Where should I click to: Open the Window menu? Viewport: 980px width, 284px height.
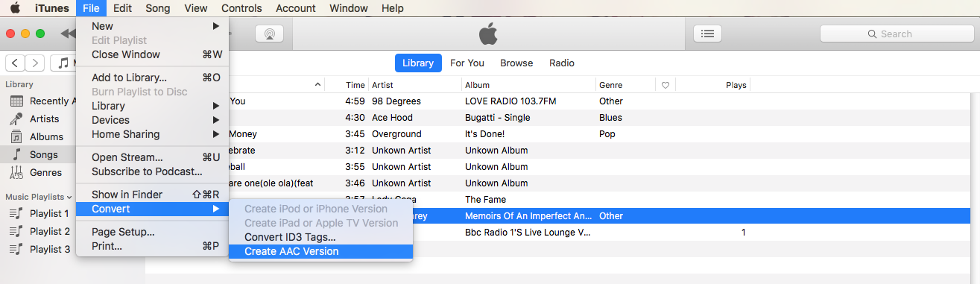[x=349, y=8]
